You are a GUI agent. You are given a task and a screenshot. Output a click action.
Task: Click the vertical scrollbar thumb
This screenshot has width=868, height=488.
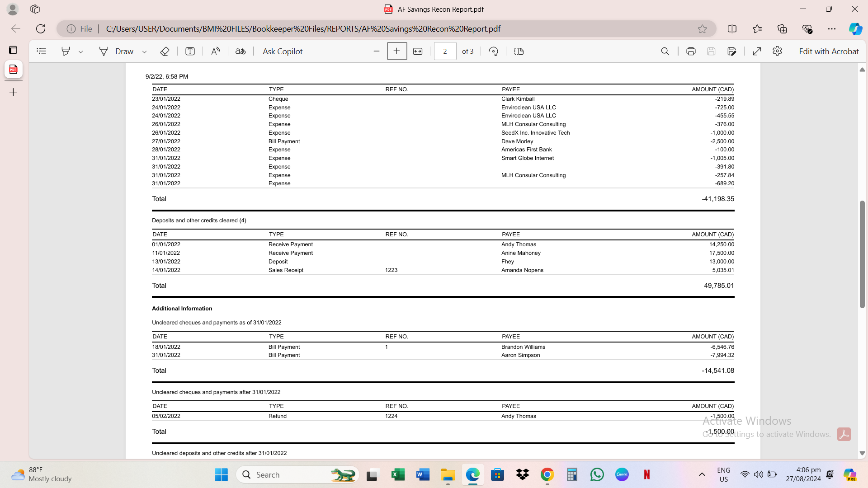[862, 254]
